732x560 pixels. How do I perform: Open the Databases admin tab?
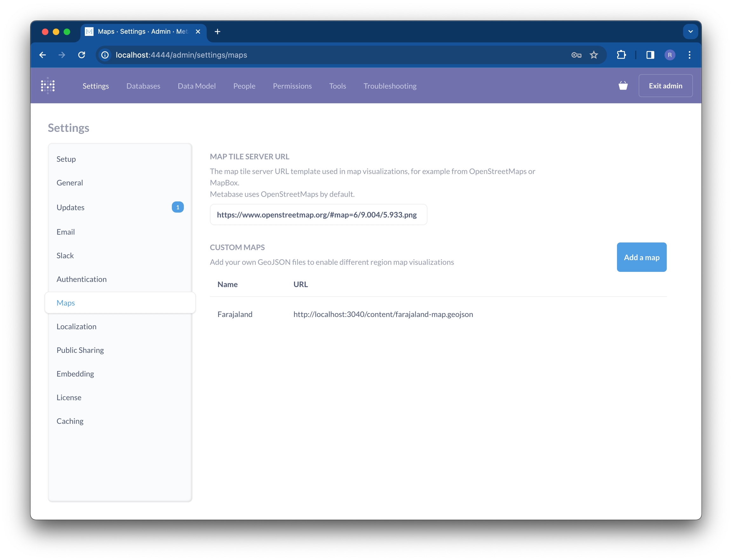click(x=143, y=86)
